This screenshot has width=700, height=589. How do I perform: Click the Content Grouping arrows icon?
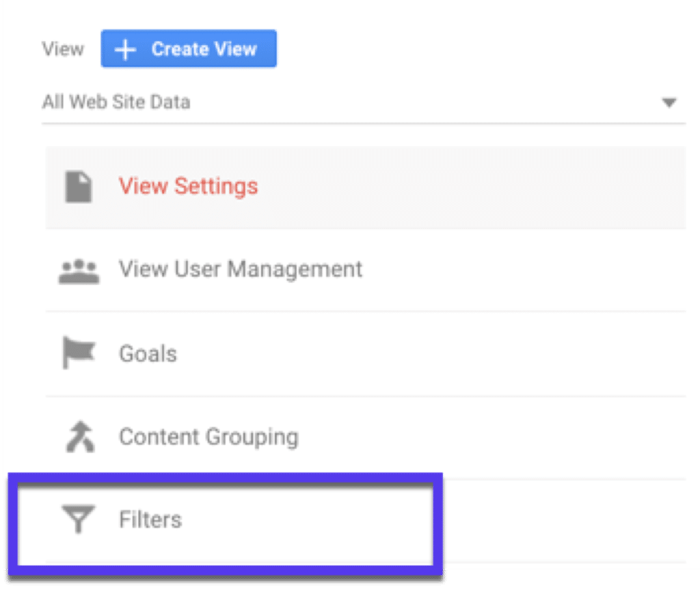(x=79, y=436)
